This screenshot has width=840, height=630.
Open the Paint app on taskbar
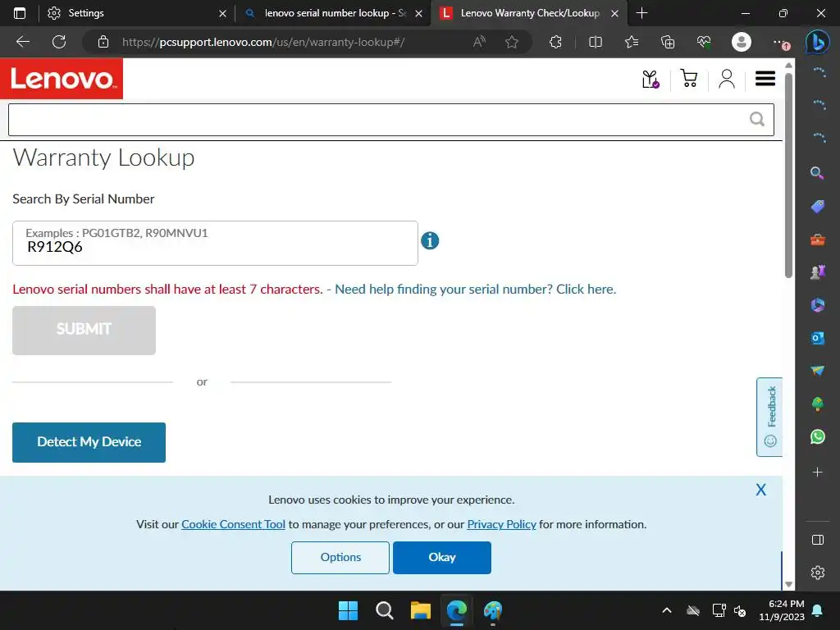[493, 610]
